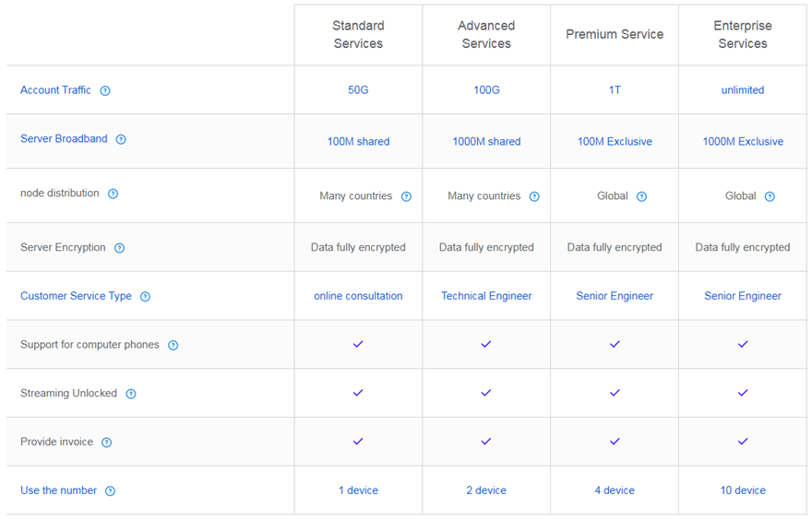Image resolution: width=812 pixels, height=519 pixels.
Task: Click the help icon next to Streaming Unlocked
Action: tap(131, 394)
